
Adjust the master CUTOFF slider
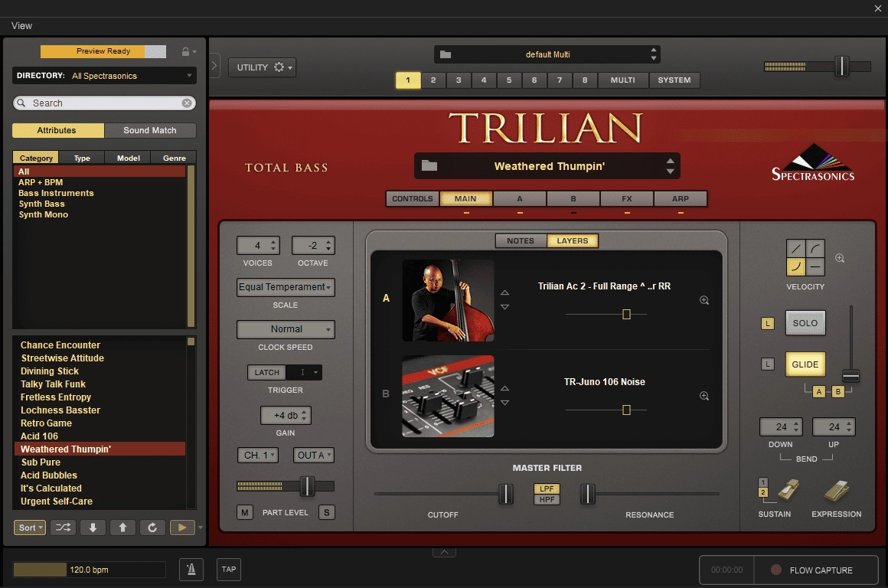506,494
